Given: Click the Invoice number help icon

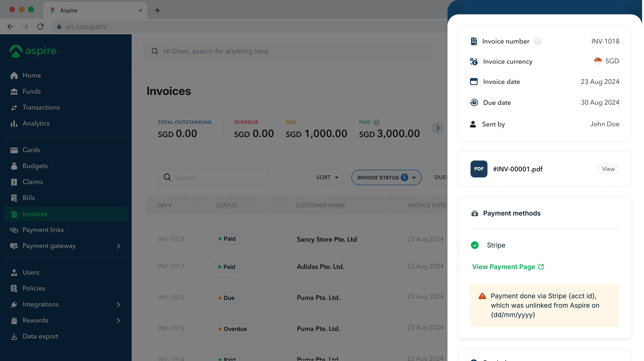Looking at the screenshot, I should (538, 41).
